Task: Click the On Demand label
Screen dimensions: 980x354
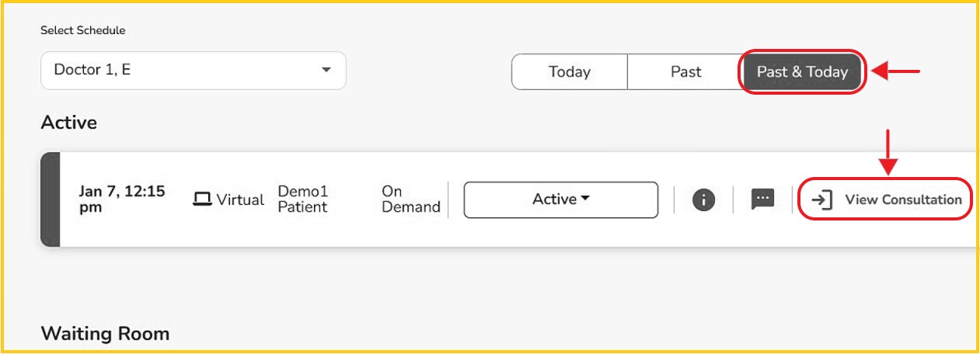Action: [x=410, y=200]
